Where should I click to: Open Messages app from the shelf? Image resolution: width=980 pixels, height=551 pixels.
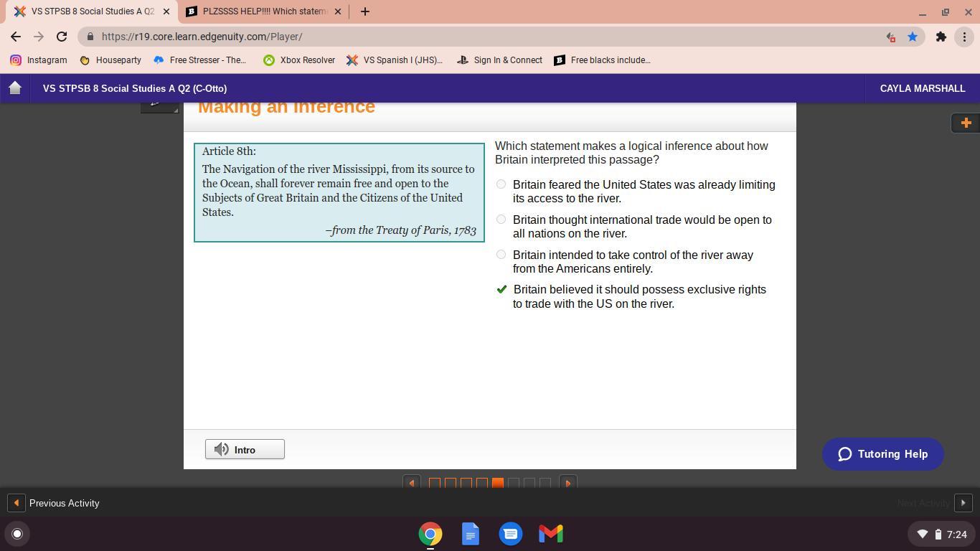pos(511,534)
